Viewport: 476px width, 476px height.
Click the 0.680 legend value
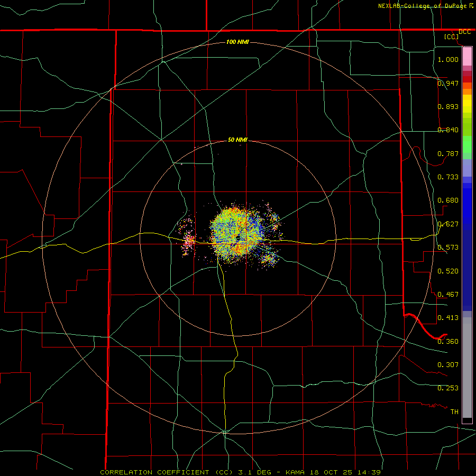tap(448, 200)
